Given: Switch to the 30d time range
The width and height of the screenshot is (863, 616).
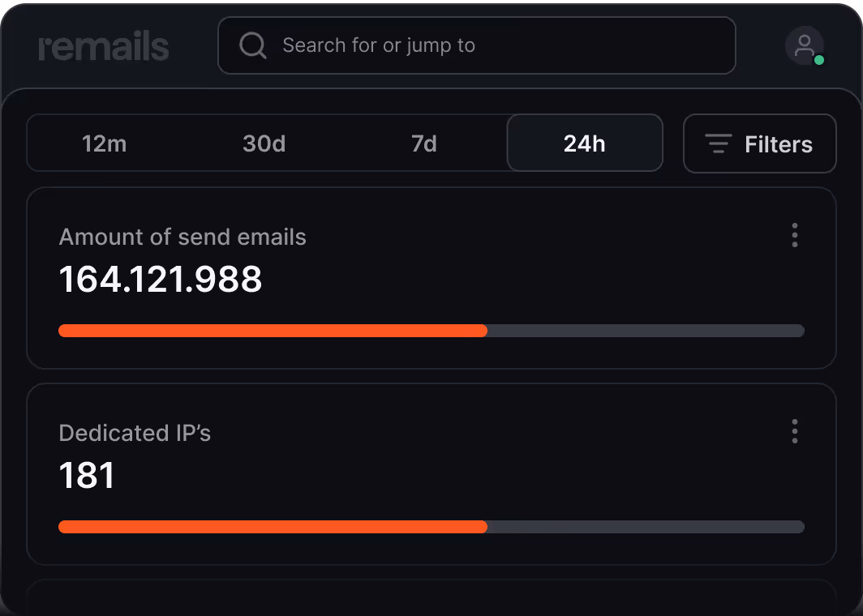Looking at the screenshot, I should [264, 143].
